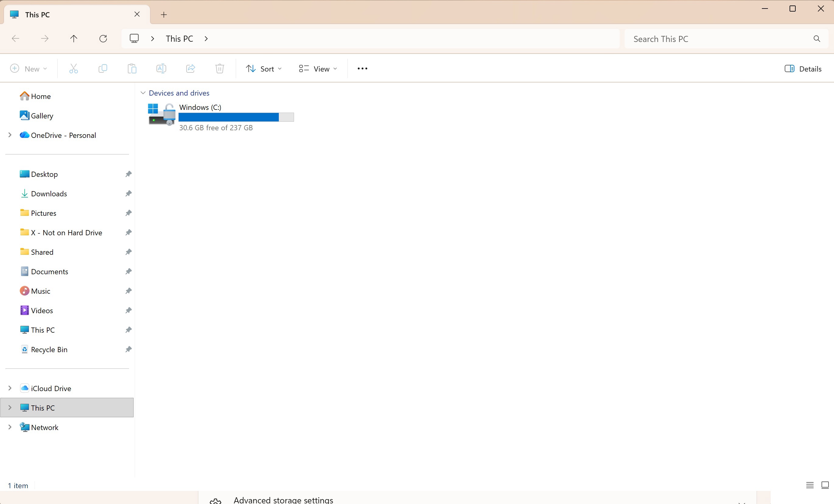Toggle the Details pane

tap(803, 69)
